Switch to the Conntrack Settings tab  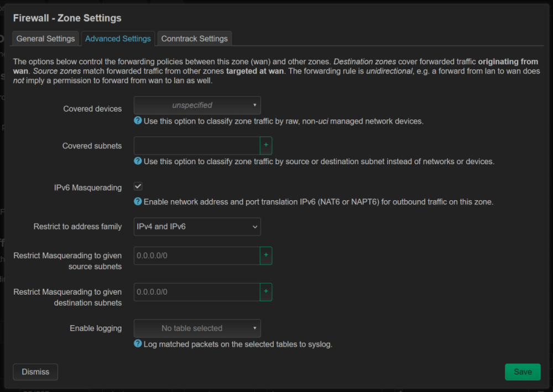point(195,38)
